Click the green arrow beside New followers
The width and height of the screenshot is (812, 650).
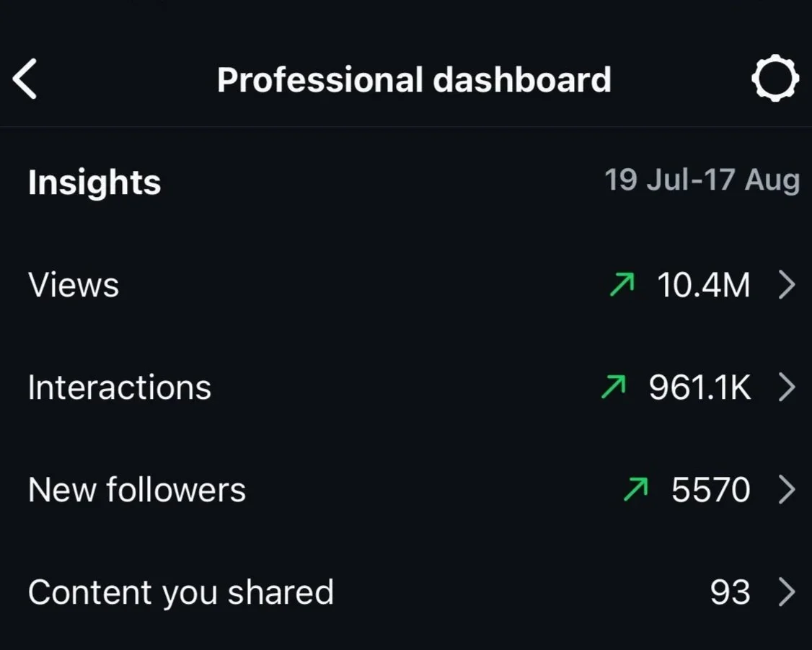(636, 489)
